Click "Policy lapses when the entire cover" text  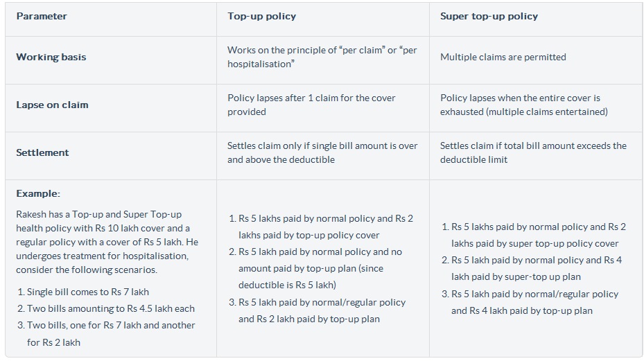[x=520, y=105]
